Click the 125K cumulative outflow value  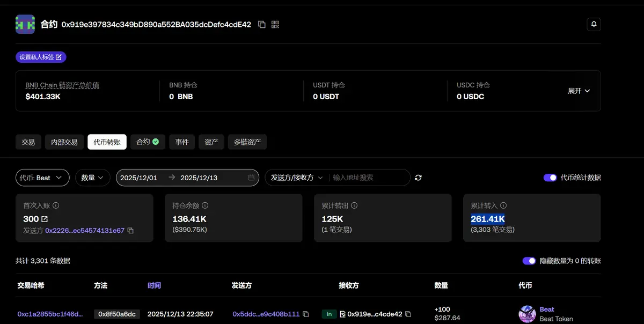(x=333, y=219)
